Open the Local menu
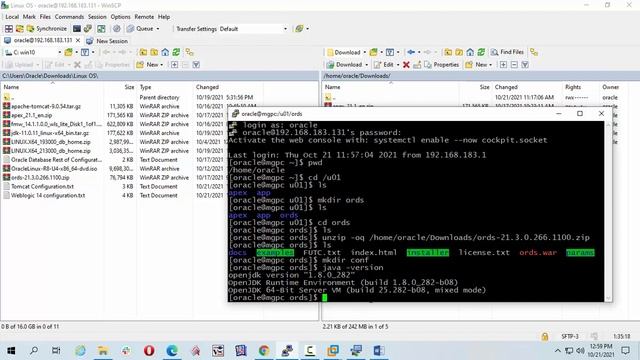Viewport: 640px width, 360px height. tap(12, 17)
